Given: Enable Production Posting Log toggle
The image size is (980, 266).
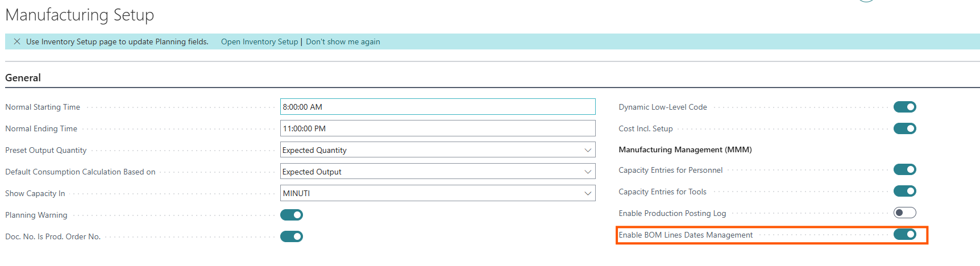Looking at the screenshot, I should pyautogui.click(x=904, y=213).
